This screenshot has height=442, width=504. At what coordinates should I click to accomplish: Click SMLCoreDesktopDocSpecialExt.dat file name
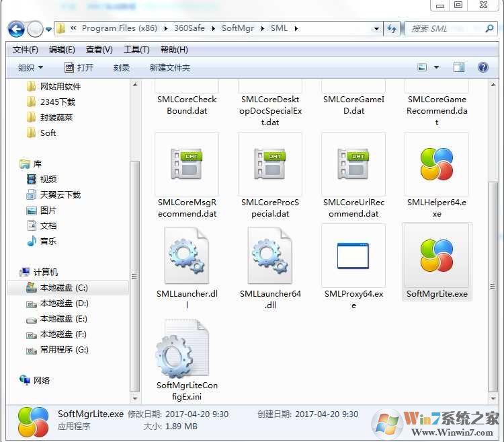pos(270,110)
